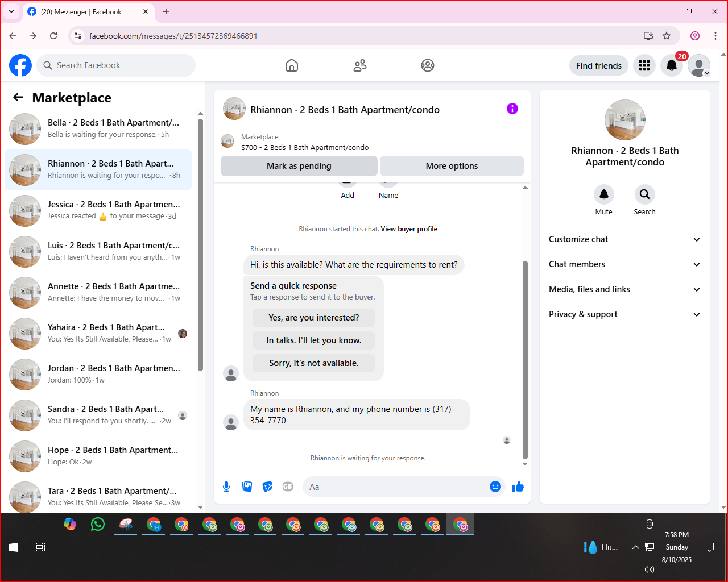Expand the Privacy & support section
The height and width of the screenshot is (582, 728).
[624, 314]
